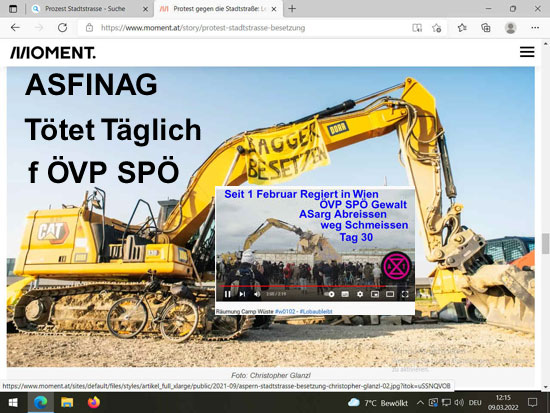This screenshot has height=413, width=550.
Task: Enable theater mode for video
Action: click(390, 294)
